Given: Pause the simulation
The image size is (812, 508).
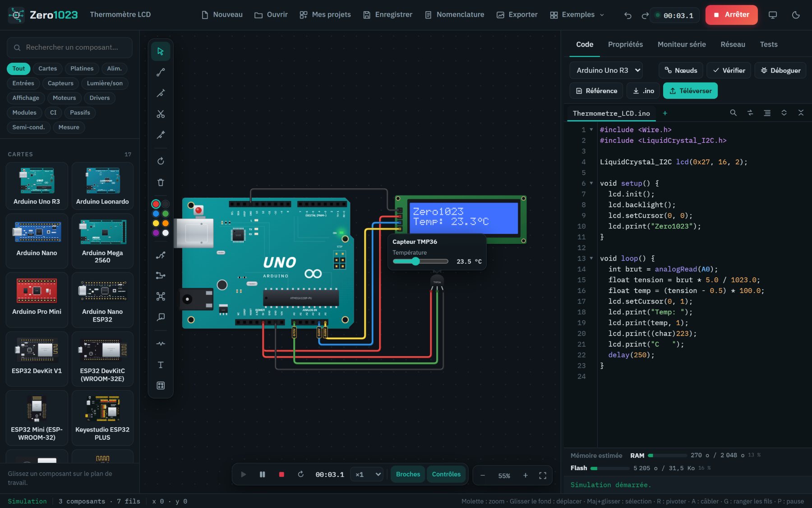Looking at the screenshot, I should pos(263,475).
